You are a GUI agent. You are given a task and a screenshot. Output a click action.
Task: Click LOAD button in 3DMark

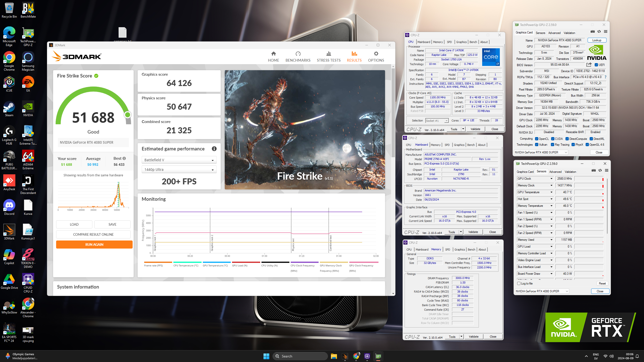(74, 224)
